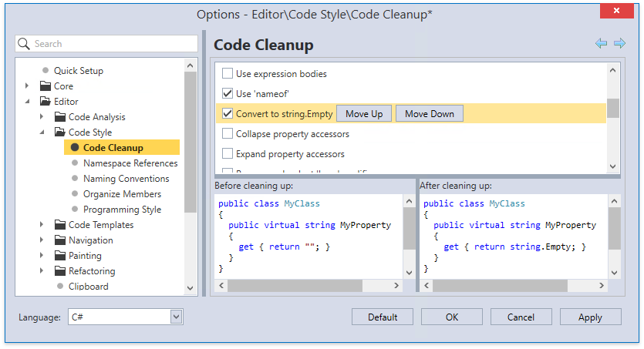This screenshot has width=644, height=349.
Task: Toggle the Convert to string.Empty checkbox
Action: coord(228,114)
